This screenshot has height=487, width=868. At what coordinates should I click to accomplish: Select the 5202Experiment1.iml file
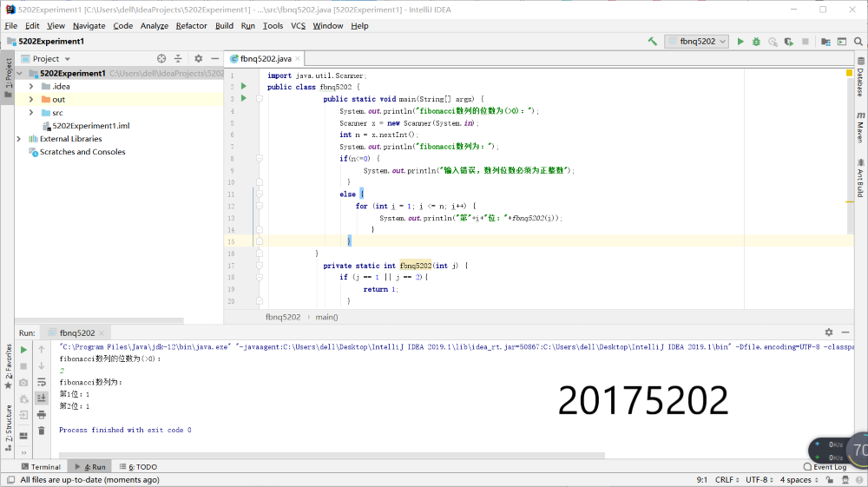click(91, 126)
